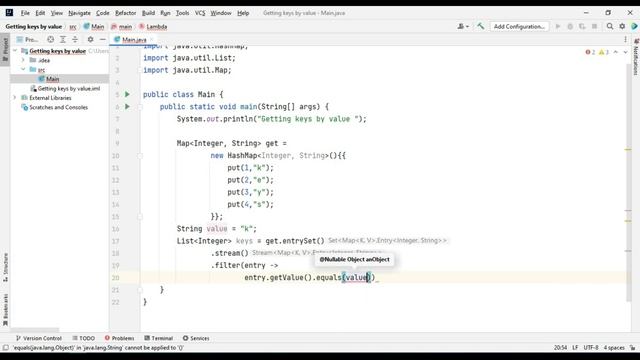This screenshot has height=360, width=640.
Task: Click the editor vertical scrollbar
Action: coord(629,184)
